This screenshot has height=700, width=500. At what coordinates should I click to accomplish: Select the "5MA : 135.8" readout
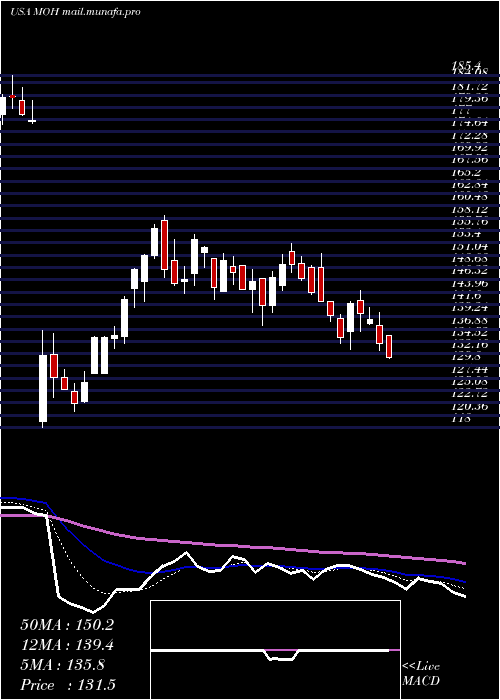tap(62, 665)
